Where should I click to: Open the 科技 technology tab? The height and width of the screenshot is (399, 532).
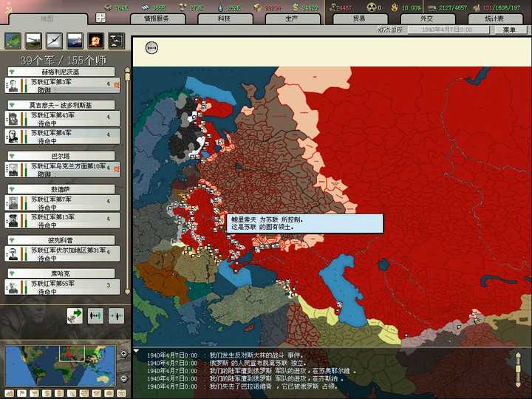tap(225, 18)
